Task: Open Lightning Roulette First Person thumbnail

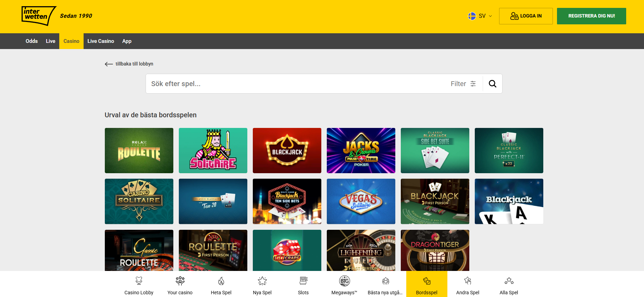Action: (361, 250)
